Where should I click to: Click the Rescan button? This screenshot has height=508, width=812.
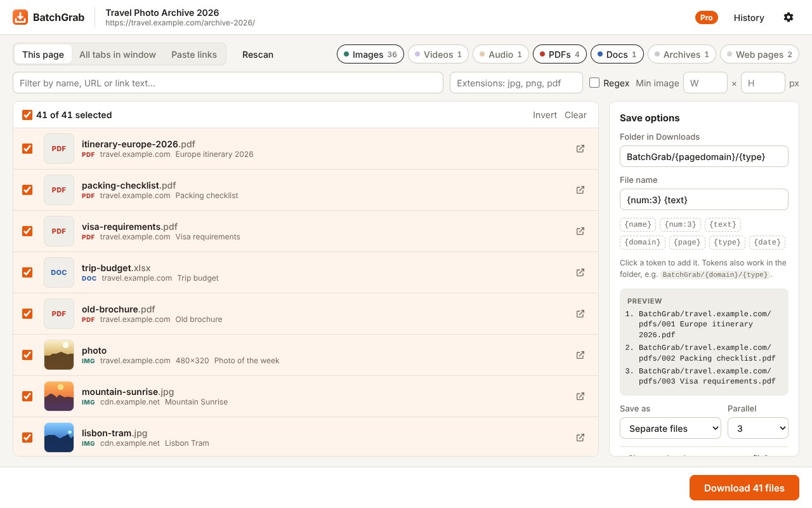tap(258, 55)
